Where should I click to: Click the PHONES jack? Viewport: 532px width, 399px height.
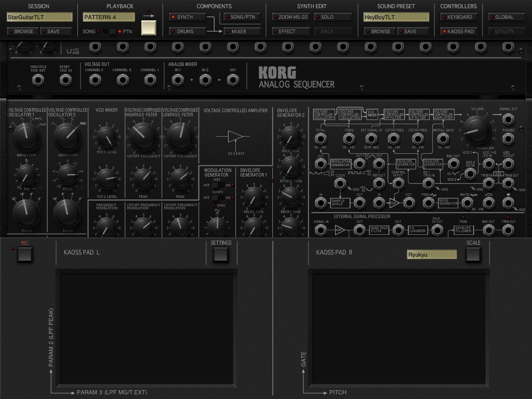tap(508, 139)
